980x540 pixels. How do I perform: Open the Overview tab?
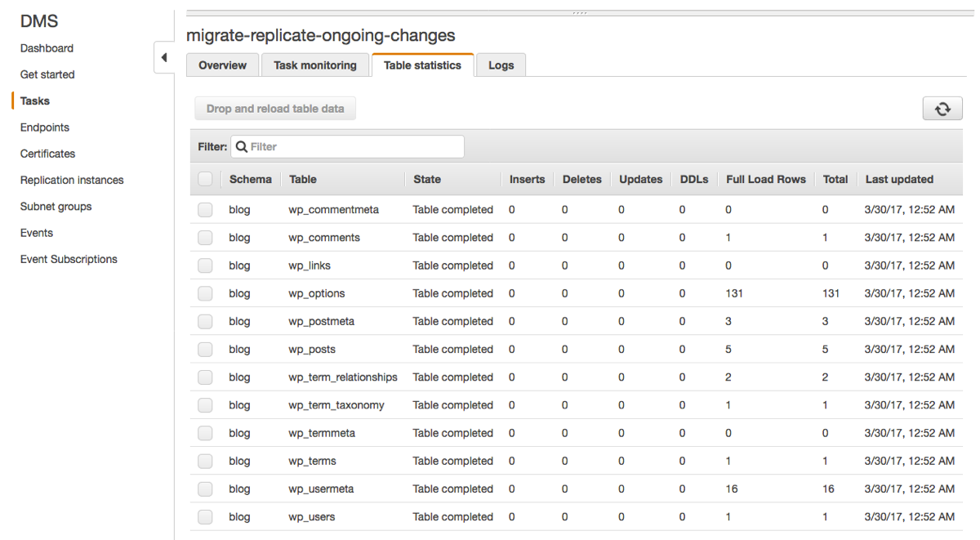point(222,65)
